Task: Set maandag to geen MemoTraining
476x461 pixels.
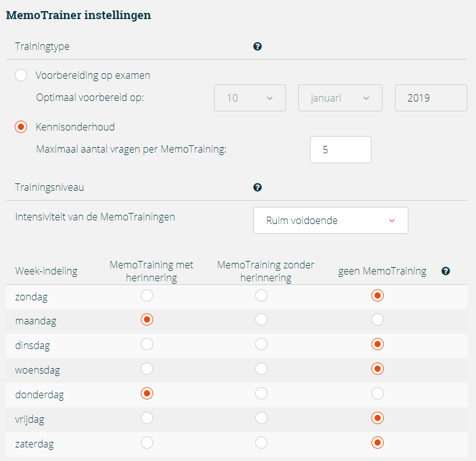Action: coord(378,319)
